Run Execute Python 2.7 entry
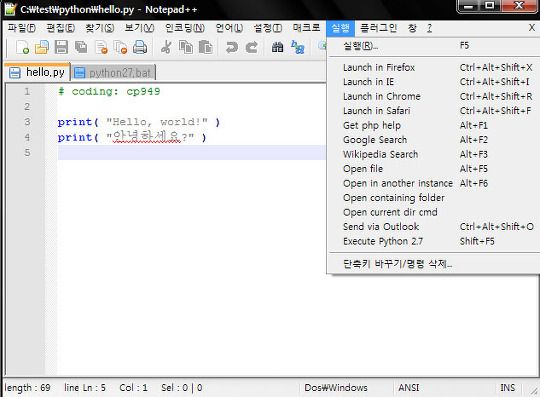The height and width of the screenshot is (397, 540). (434, 241)
